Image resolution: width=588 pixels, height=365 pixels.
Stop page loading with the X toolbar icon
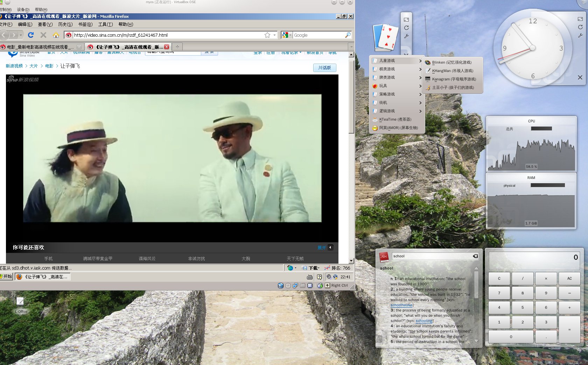pos(43,35)
